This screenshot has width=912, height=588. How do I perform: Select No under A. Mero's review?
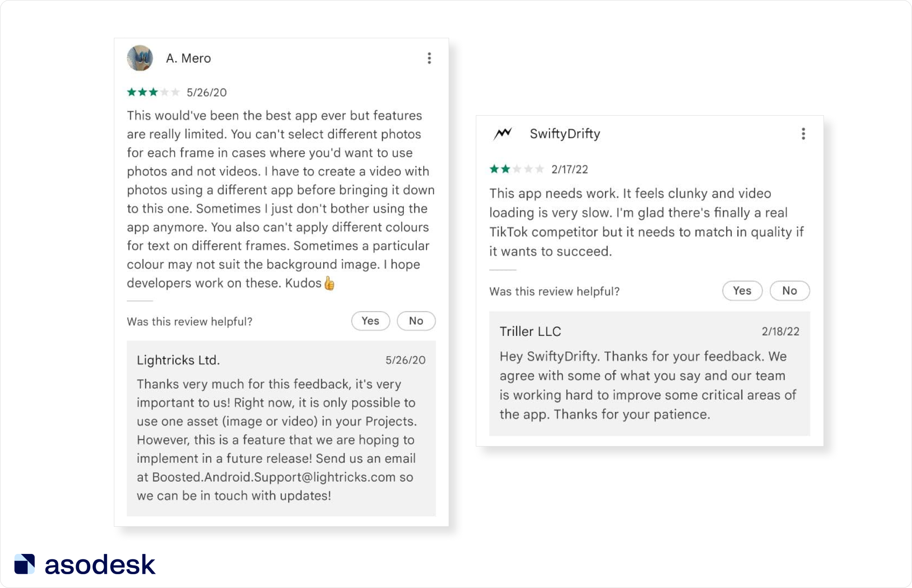(x=416, y=321)
